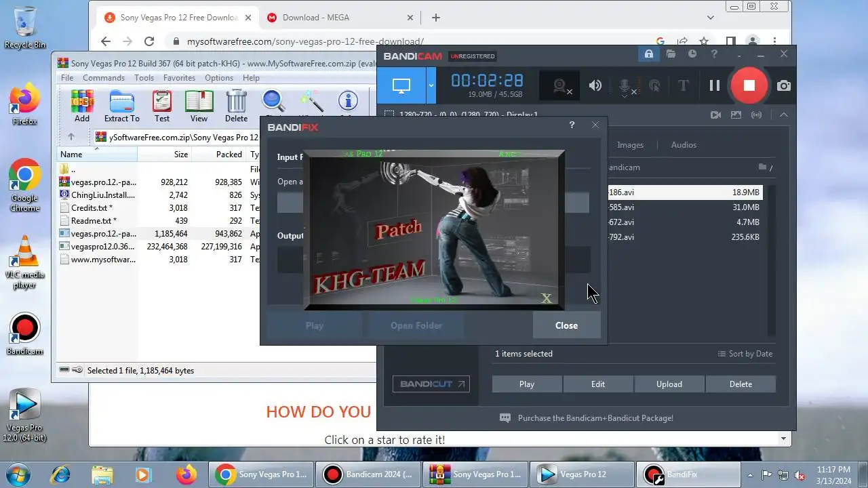Open WinRAR Commands menu
Viewport: 868px width, 488px height.
pyautogui.click(x=104, y=78)
